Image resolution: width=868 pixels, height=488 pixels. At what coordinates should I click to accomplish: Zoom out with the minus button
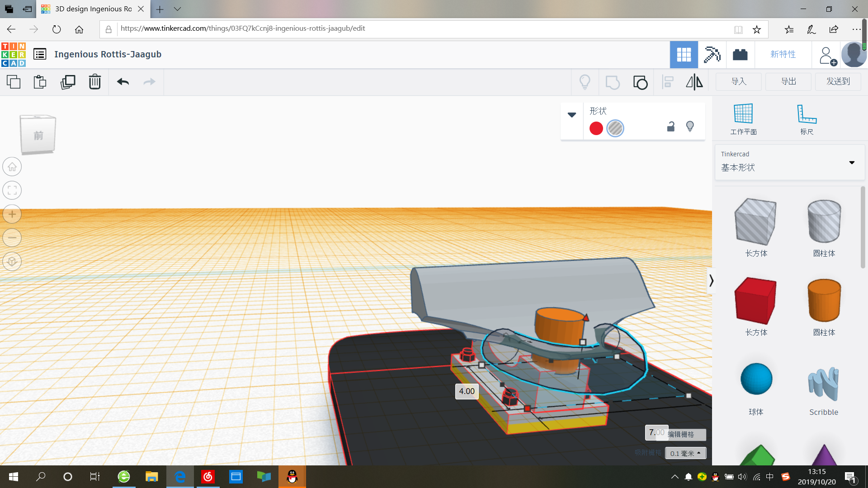[x=12, y=238]
